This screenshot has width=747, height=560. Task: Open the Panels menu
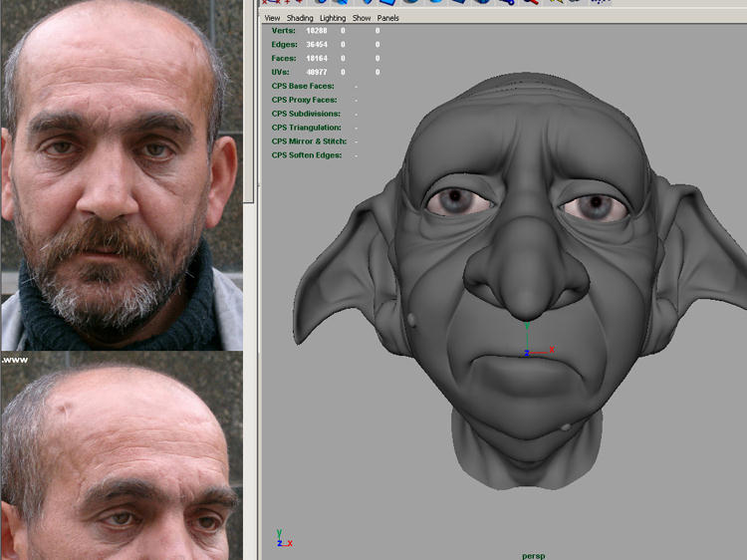388,18
